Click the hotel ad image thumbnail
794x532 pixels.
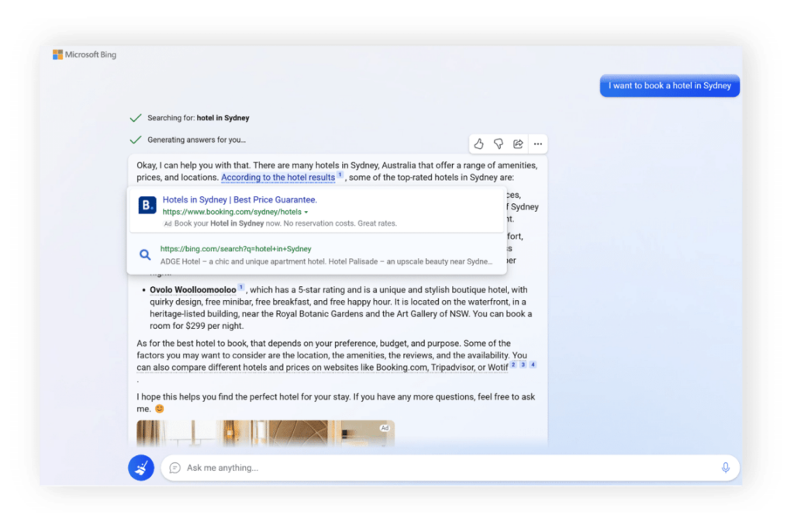pos(265,434)
